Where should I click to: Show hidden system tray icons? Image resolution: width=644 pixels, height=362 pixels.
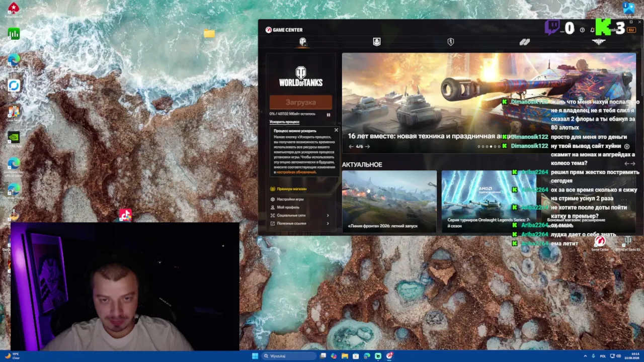[x=585, y=356]
